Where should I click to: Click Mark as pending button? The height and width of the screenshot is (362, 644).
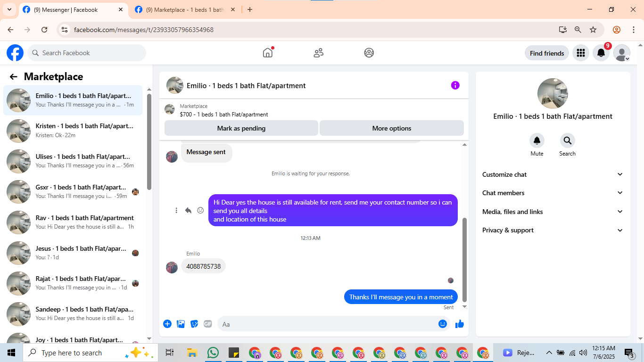pos(241,128)
